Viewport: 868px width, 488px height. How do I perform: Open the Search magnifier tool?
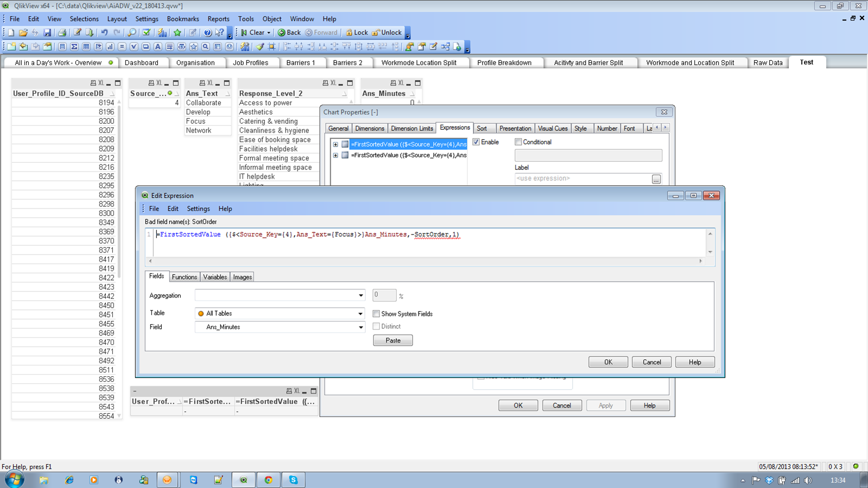click(x=132, y=33)
